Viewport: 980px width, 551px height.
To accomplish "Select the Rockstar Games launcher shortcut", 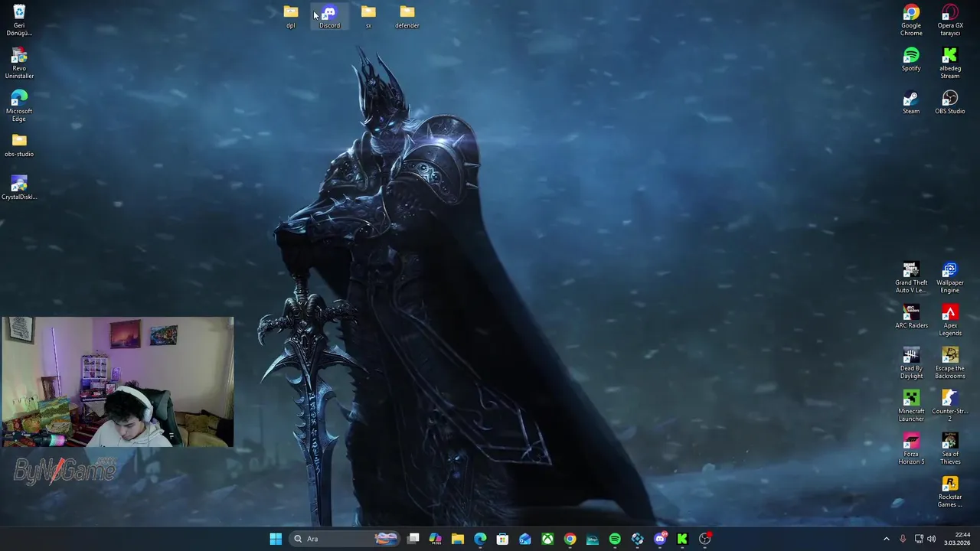I will point(950,491).
